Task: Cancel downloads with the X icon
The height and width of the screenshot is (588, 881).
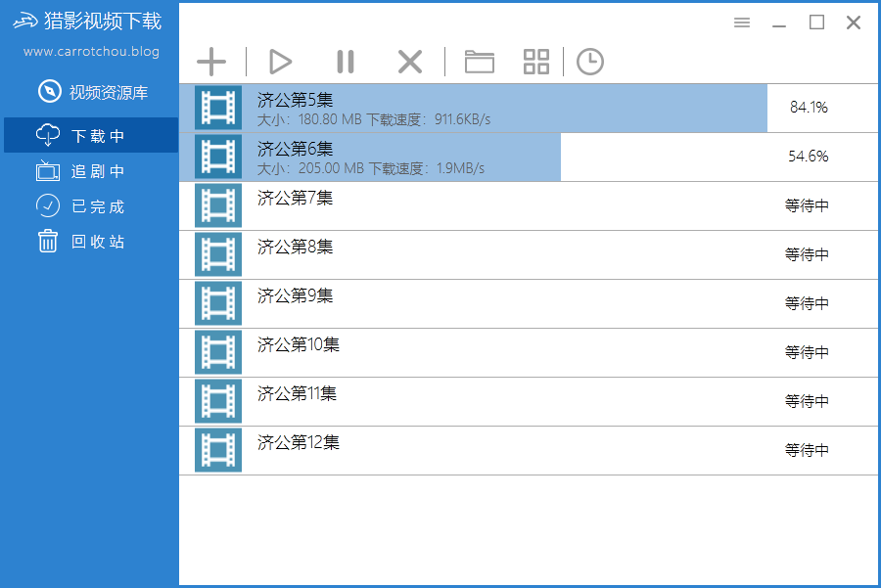Action: click(x=409, y=61)
